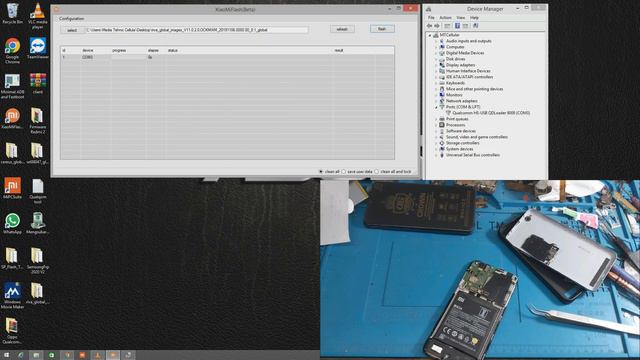This screenshot has height=360, width=640.
Task: Select System devices tree item
Action: (460, 149)
